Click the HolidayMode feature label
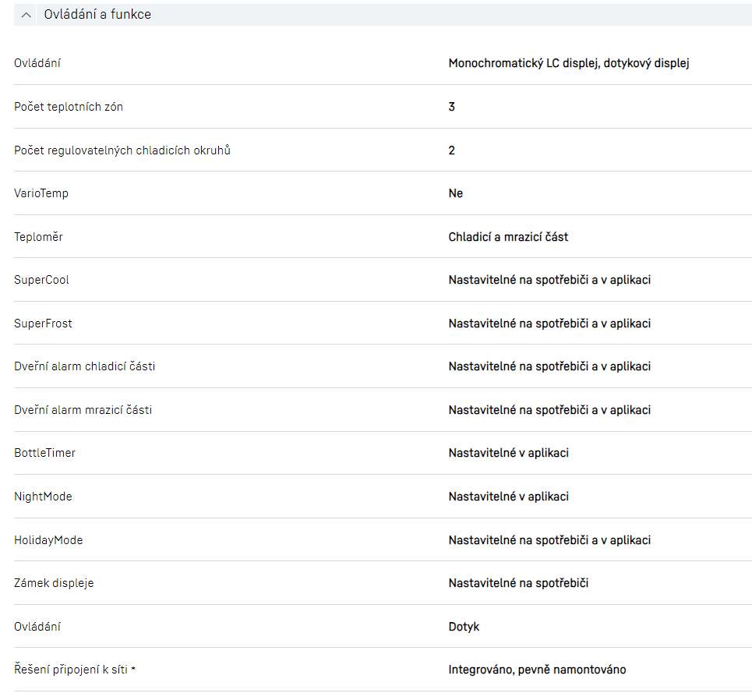This screenshot has height=700, width=752. click(48, 540)
